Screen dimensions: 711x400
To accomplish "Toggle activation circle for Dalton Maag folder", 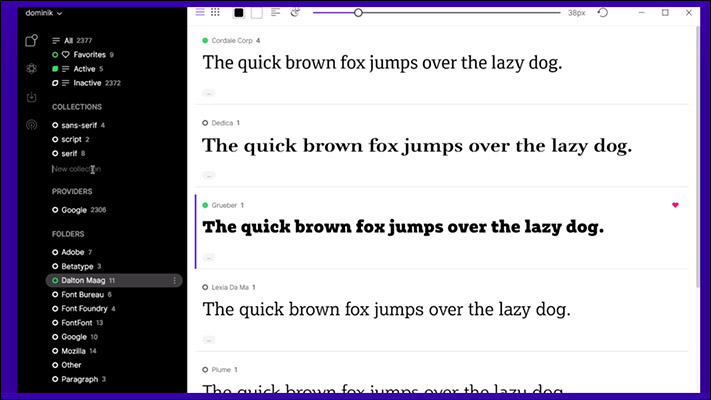I will 55,280.
